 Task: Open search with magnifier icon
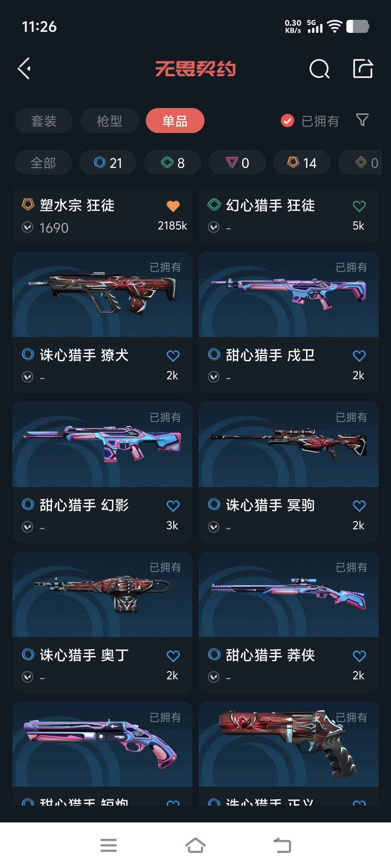tap(319, 69)
